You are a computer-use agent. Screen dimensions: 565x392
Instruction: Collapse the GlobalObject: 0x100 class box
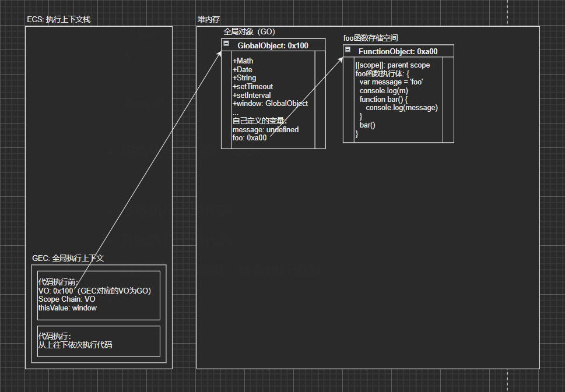coord(226,43)
